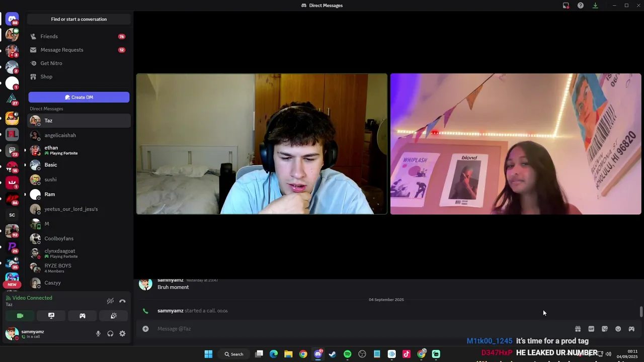Mute the microphone
Screen dimensions: 644x362
coord(98,334)
